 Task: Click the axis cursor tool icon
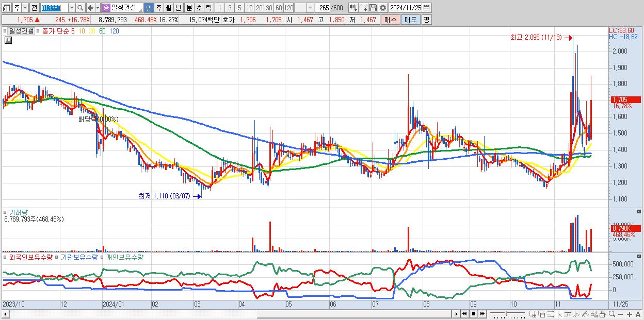tap(559, 314)
